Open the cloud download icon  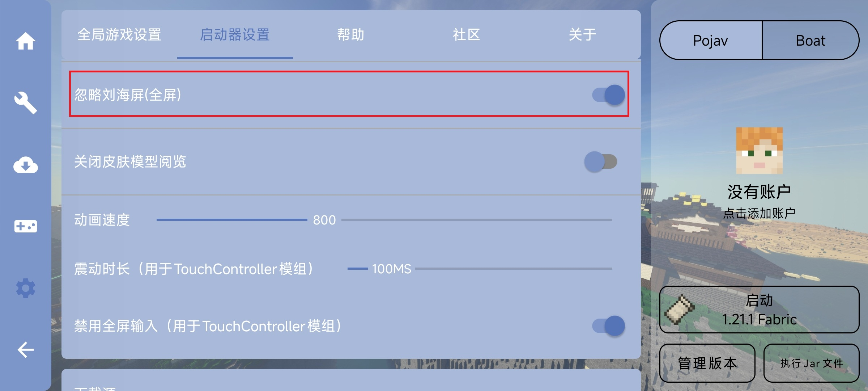(x=25, y=165)
